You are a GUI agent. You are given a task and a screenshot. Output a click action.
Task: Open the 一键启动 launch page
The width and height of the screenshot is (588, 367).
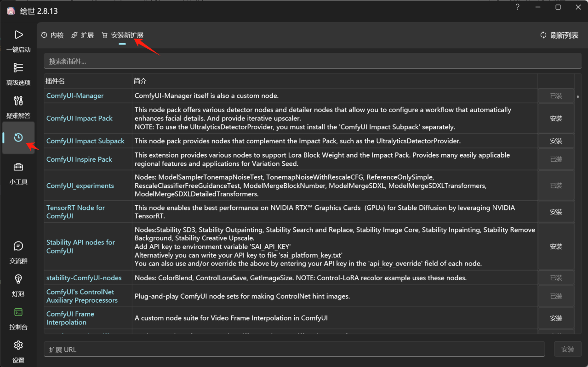(x=18, y=41)
